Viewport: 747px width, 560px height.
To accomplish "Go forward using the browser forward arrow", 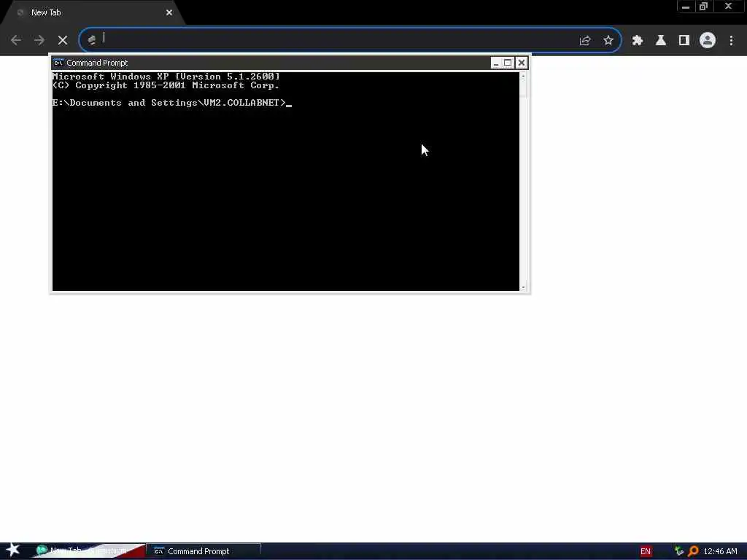I will pos(39,41).
